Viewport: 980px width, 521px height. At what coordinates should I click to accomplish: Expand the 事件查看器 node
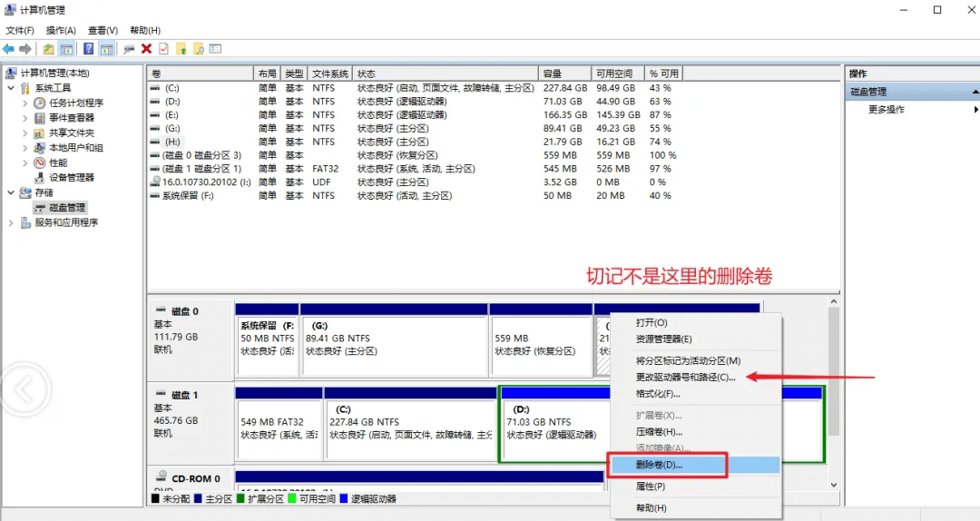[x=25, y=118]
